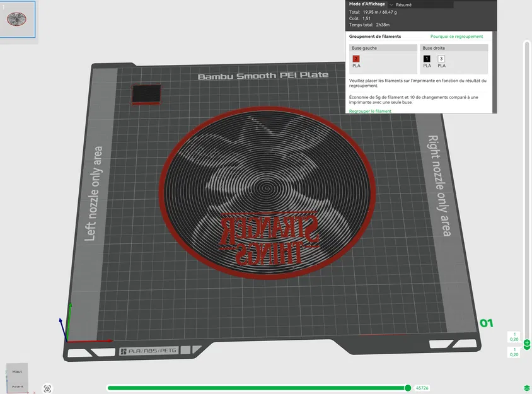This screenshot has width=532, height=394.
Task: Click the Coût 1,51 line
Action: click(x=360, y=18)
